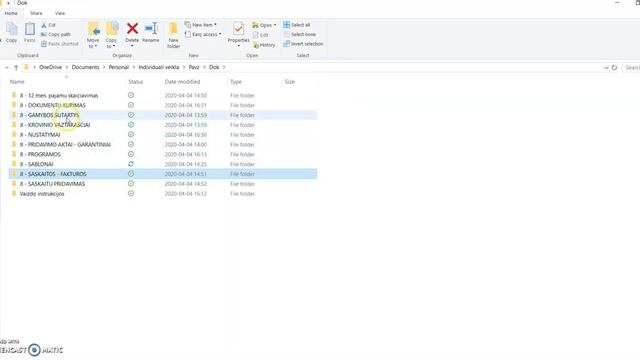Expand chevron after Dok in the breadcrumb
Screen dimensions: 640x360
224,67
